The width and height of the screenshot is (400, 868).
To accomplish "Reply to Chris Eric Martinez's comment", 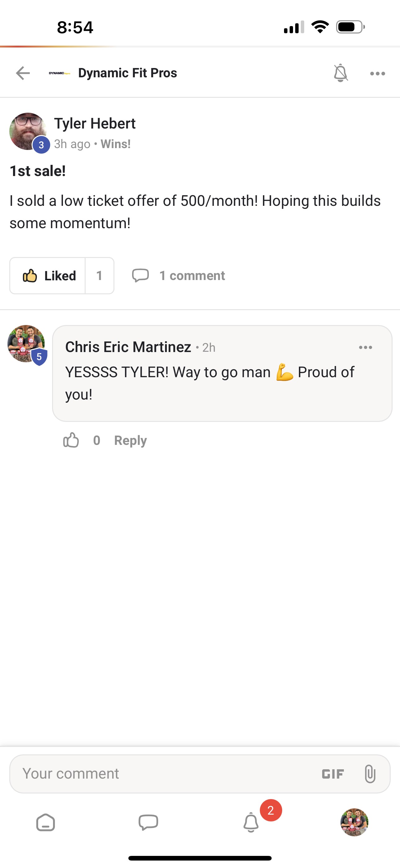I will [x=130, y=441].
